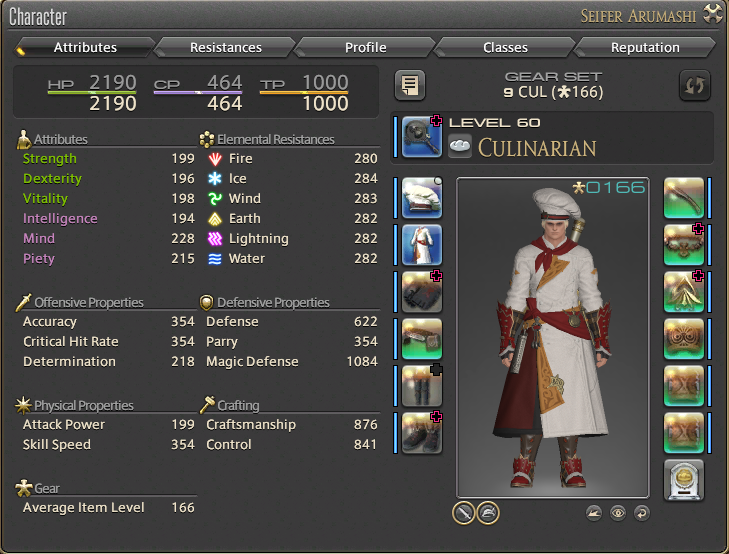Open the Reputation tab
The image size is (729, 554).
(x=645, y=47)
